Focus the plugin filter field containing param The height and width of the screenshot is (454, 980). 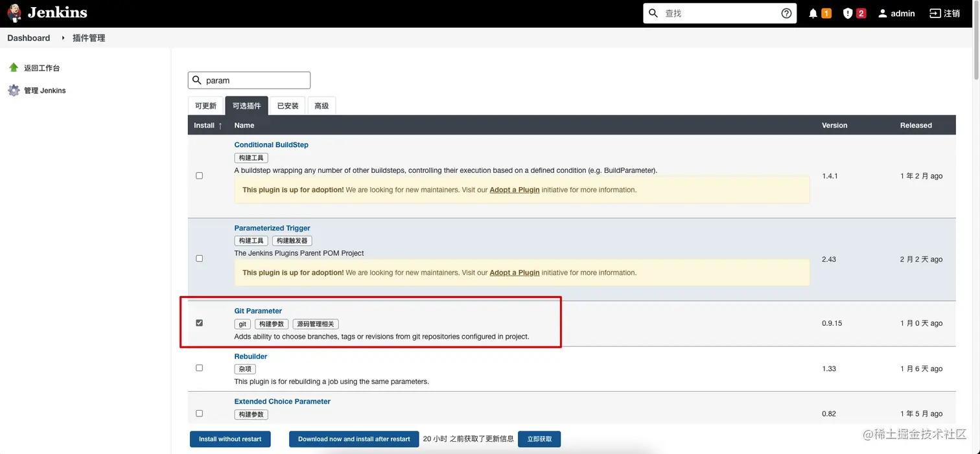coord(249,80)
